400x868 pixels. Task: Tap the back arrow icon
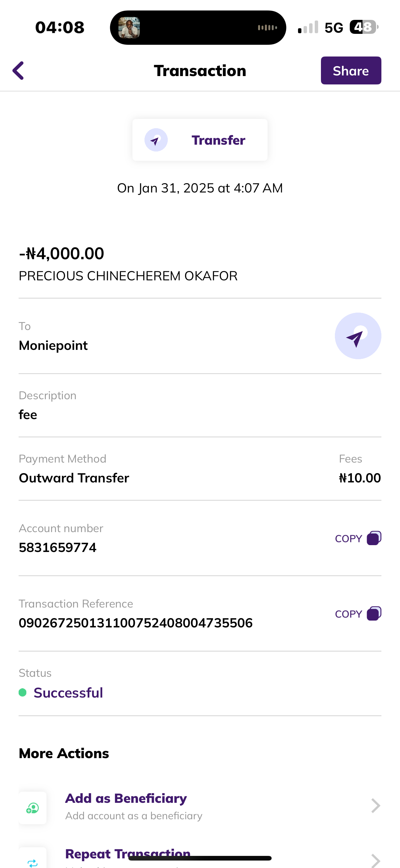point(19,70)
